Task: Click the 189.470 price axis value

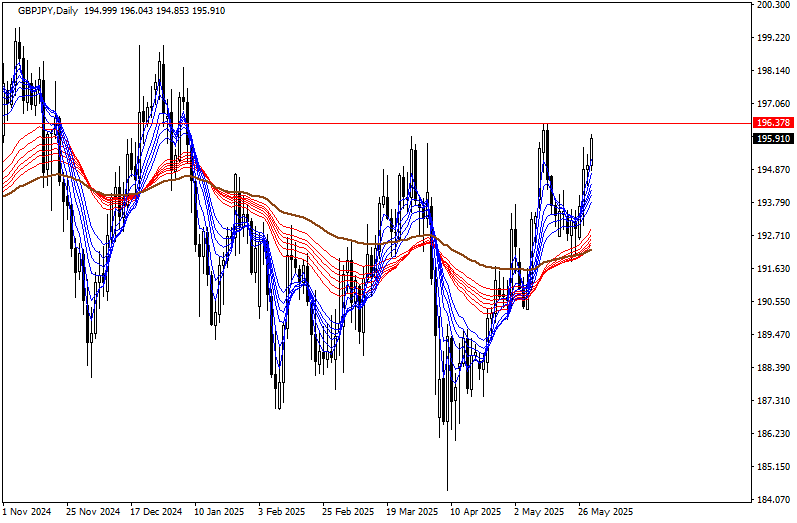Action: pyautogui.click(x=774, y=335)
